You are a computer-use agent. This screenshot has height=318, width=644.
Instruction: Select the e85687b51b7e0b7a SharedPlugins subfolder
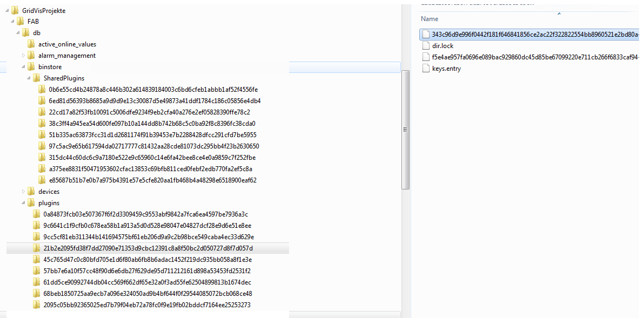(152, 180)
